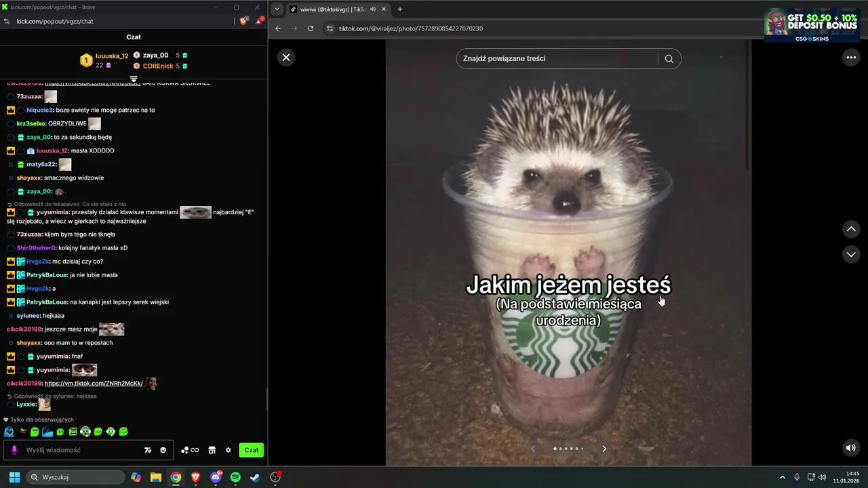Open the vm.tiktok.com/ZNRh2McKk/ chat link

tap(94, 384)
